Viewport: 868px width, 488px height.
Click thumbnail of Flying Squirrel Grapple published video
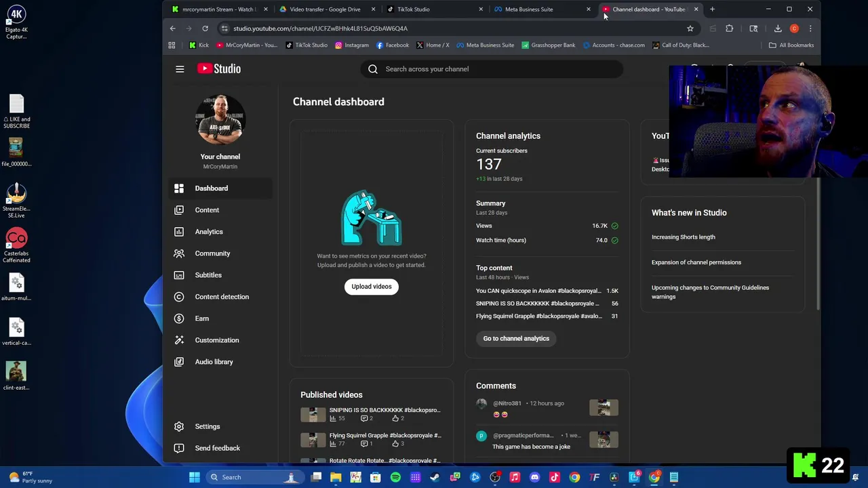[x=313, y=440]
